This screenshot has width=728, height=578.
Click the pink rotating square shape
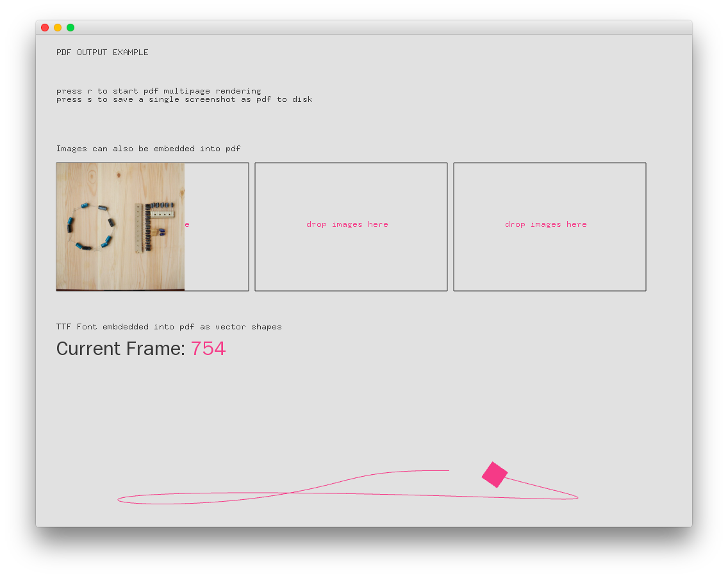click(494, 475)
